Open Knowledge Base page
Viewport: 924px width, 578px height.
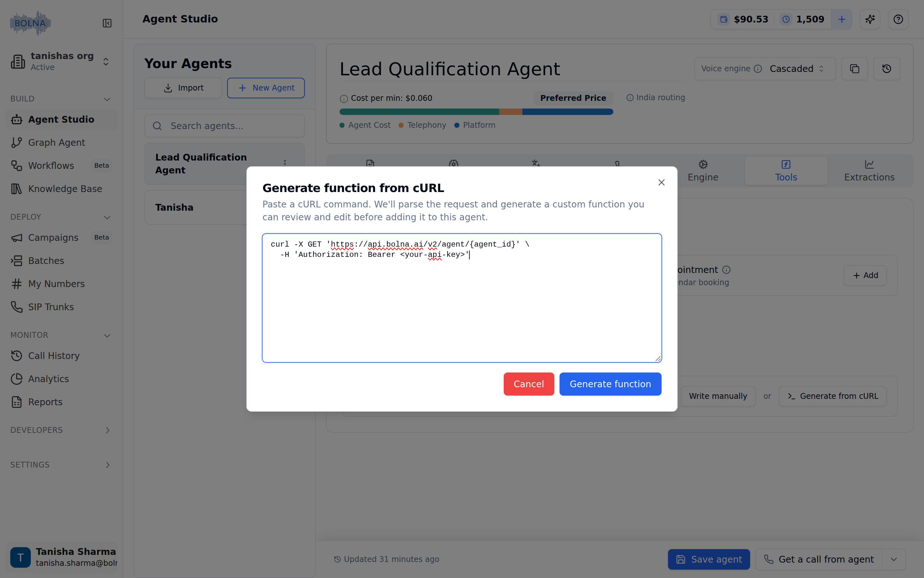point(61,189)
